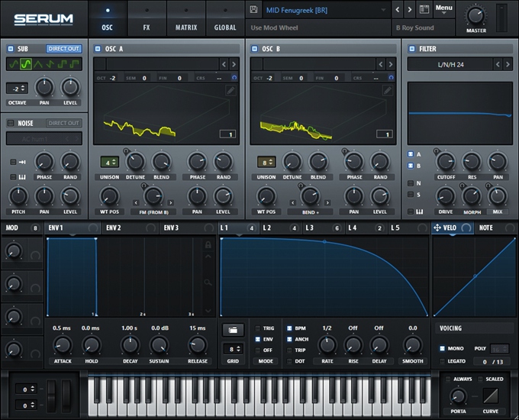
Task: Select next filter type arrow
Action: click(x=508, y=64)
